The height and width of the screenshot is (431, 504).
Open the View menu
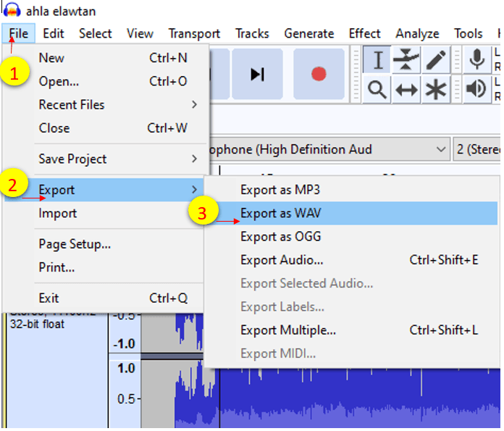coord(140,33)
